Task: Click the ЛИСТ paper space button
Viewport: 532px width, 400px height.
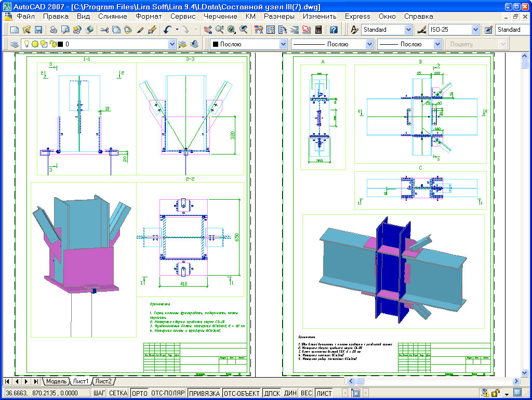Action: 324,393
